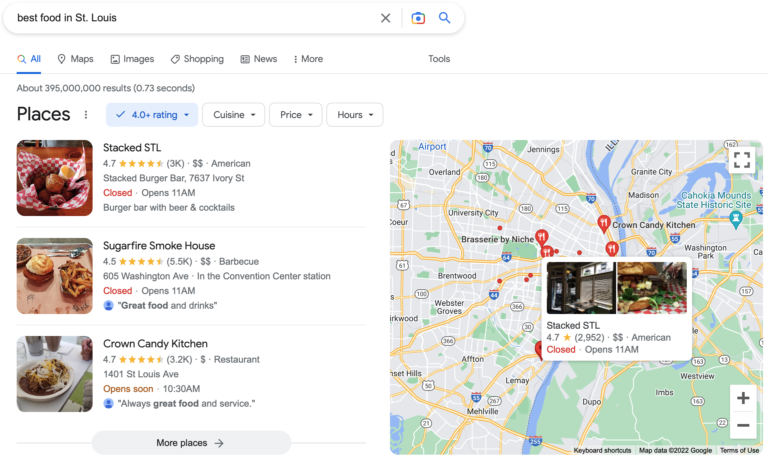Click Keyboard shortcuts on the map
Screen dimensions: 768x458
[602, 450]
